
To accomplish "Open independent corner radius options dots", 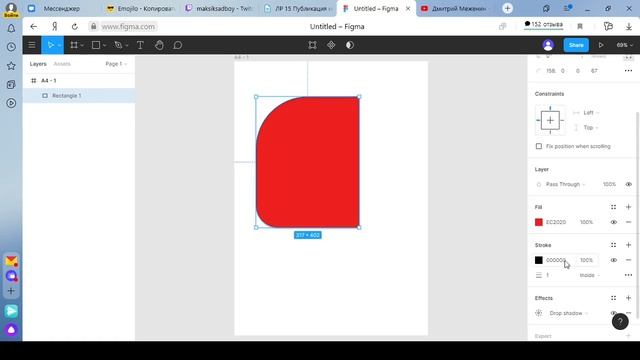I will coord(628,71).
